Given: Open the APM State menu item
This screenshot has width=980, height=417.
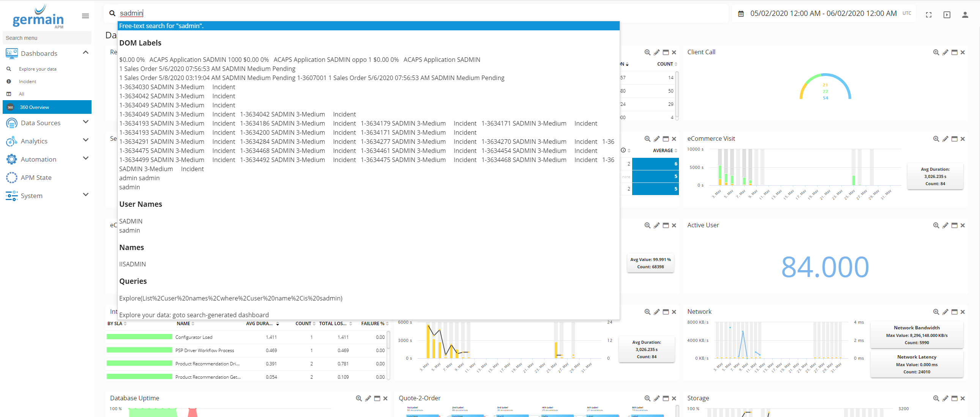Looking at the screenshot, I should (x=36, y=178).
